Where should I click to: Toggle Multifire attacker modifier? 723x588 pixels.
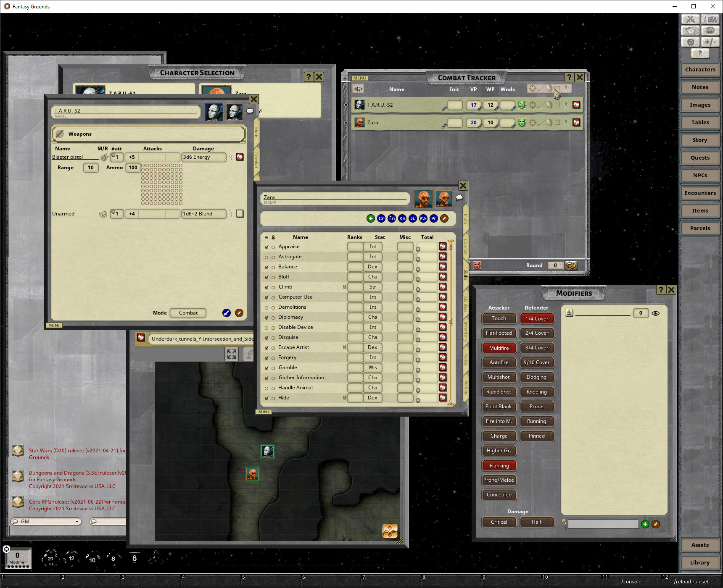click(x=499, y=348)
